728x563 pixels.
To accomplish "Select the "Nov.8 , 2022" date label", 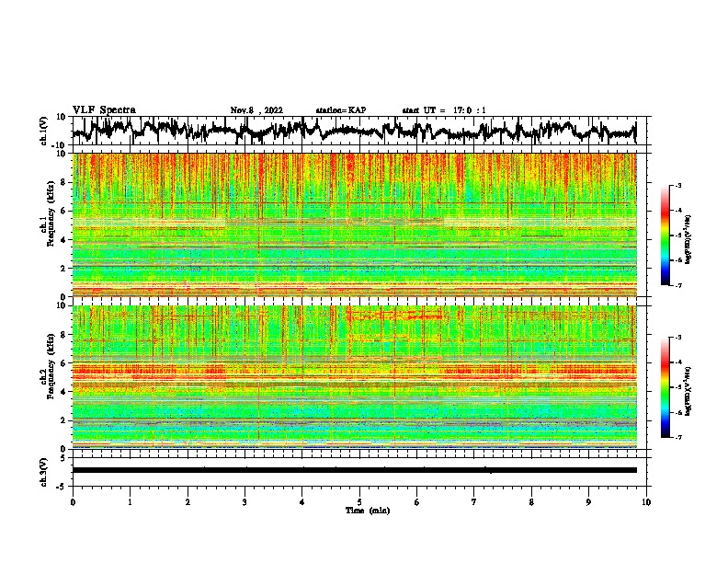I will [x=256, y=110].
